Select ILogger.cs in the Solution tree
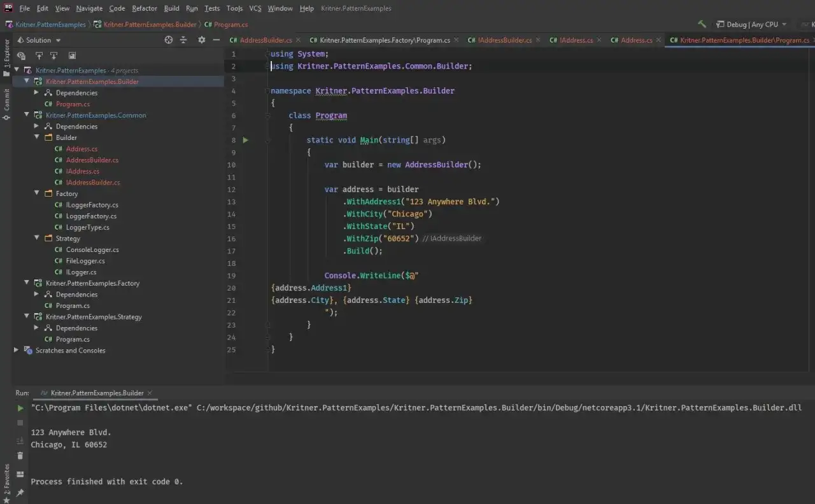815x504 pixels. (x=81, y=272)
